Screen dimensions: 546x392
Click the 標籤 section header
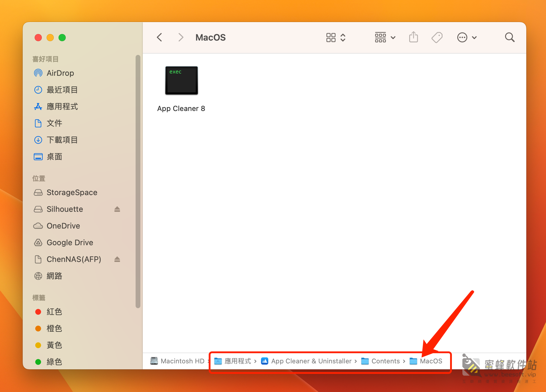tap(39, 298)
